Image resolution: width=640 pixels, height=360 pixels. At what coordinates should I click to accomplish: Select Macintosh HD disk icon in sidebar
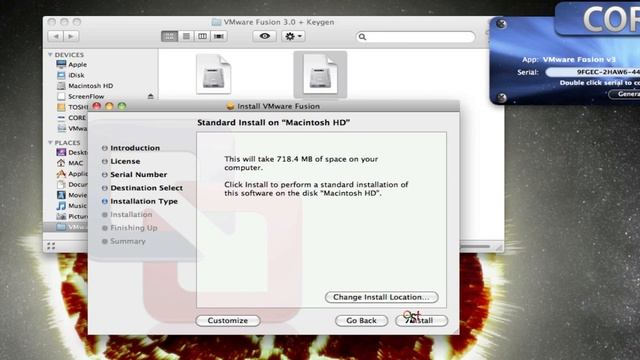click(x=61, y=86)
